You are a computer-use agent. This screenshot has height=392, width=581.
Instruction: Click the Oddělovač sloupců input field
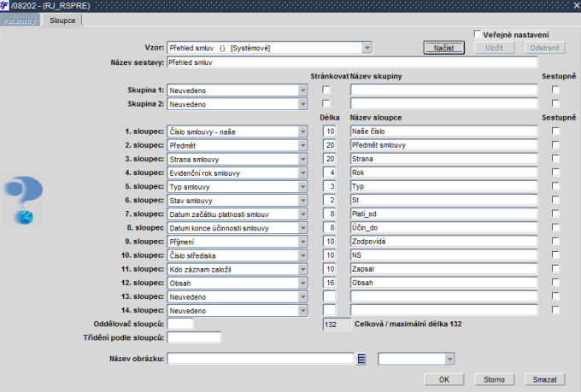click(x=180, y=324)
